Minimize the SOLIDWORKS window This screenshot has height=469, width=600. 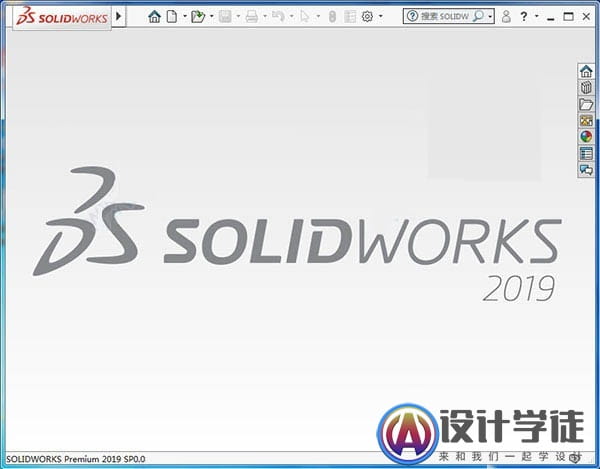(x=551, y=17)
